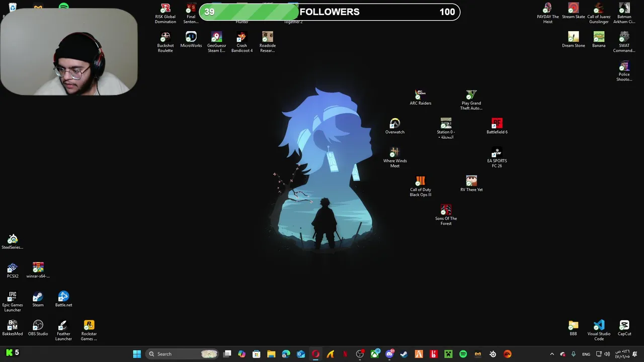The width and height of the screenshot is (644, 362).
Task: Open MicroWorks desktop shortcut
Action: (191, 40)
